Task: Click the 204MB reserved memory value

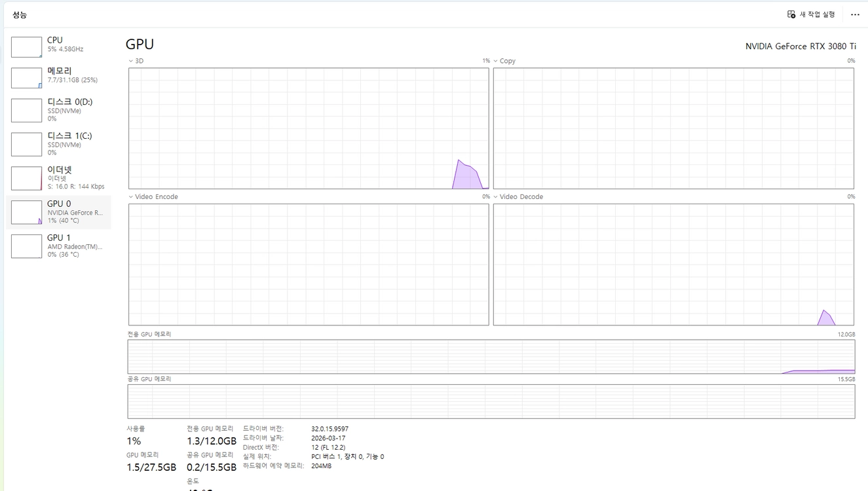Action: 322,465
